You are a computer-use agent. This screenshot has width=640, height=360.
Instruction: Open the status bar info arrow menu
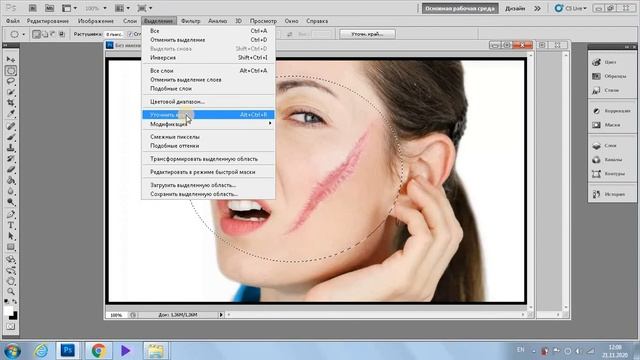[221, 315]
